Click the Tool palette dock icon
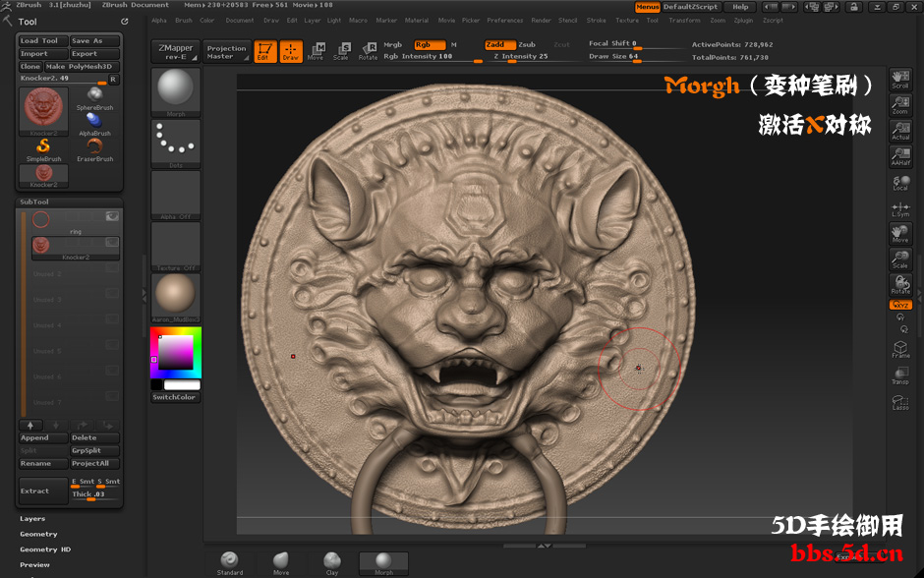The height and width of the screenshot is (578, 924). (124, 22)
